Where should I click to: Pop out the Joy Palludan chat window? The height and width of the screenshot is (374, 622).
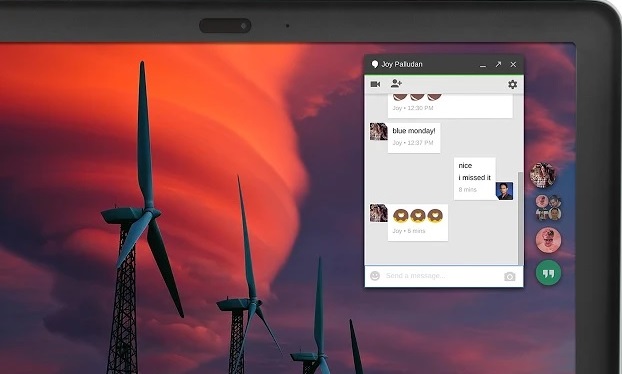tap(498, 64)
